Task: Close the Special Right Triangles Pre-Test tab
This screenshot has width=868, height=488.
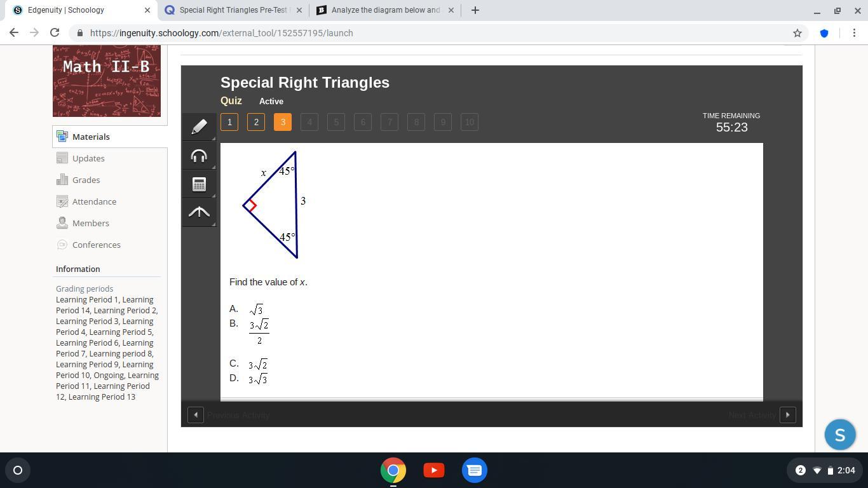Action: (x=299, y=10)
